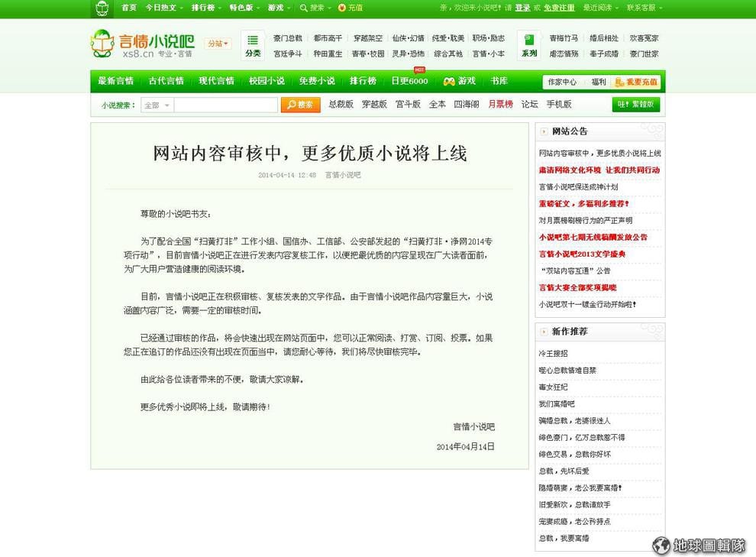
Task: Click the 我要充值 recharge button icon
Action: 636,82
